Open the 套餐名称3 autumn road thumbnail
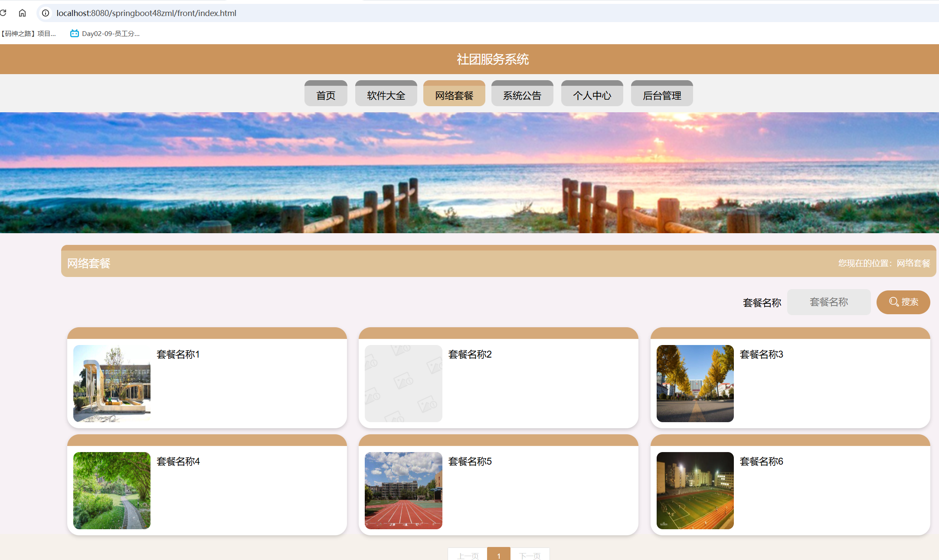The image size is (939, 560). click(x=695, y=383)
